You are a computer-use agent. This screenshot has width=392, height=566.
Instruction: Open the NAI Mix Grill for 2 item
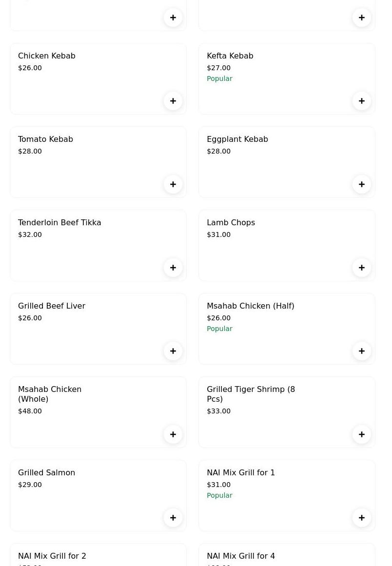click(x=52, y=556)
